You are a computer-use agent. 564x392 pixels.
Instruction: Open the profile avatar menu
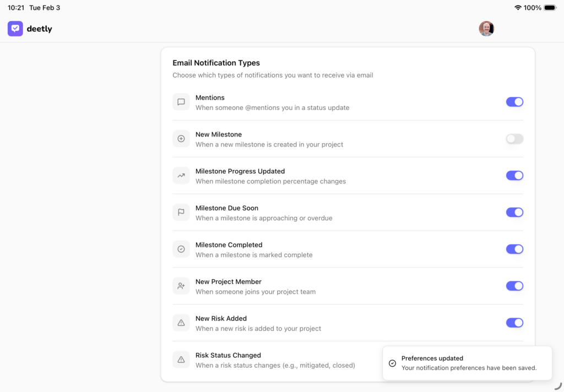click(486, 28)
